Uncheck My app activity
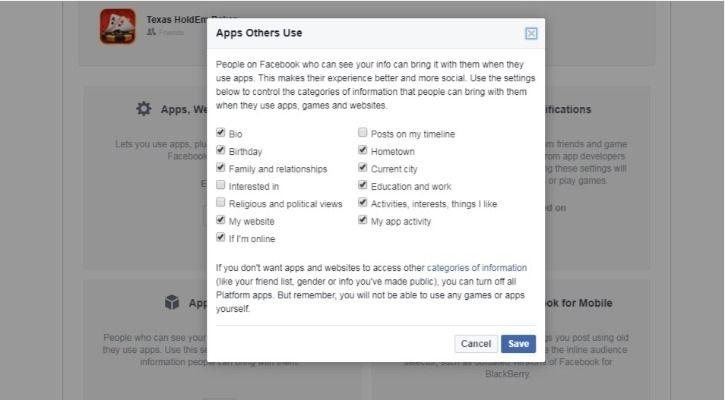Viewport: 725px width, 400px height. point(362,220)
